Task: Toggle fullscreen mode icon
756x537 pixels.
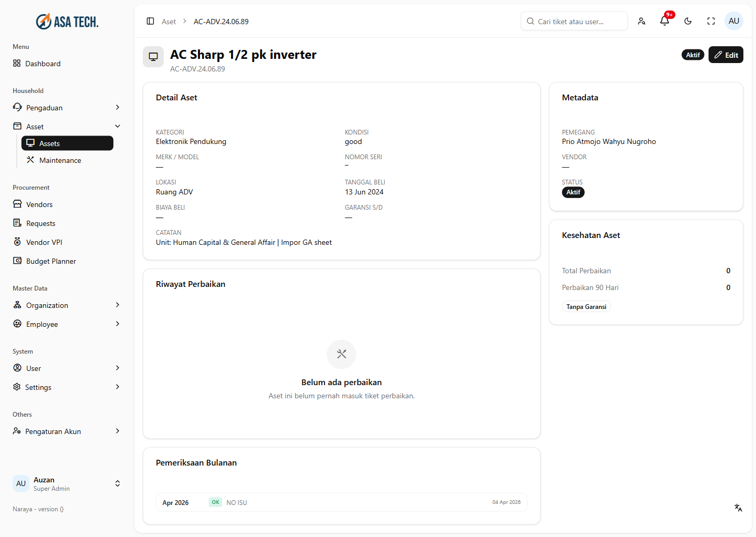Action: click(711, 21)
